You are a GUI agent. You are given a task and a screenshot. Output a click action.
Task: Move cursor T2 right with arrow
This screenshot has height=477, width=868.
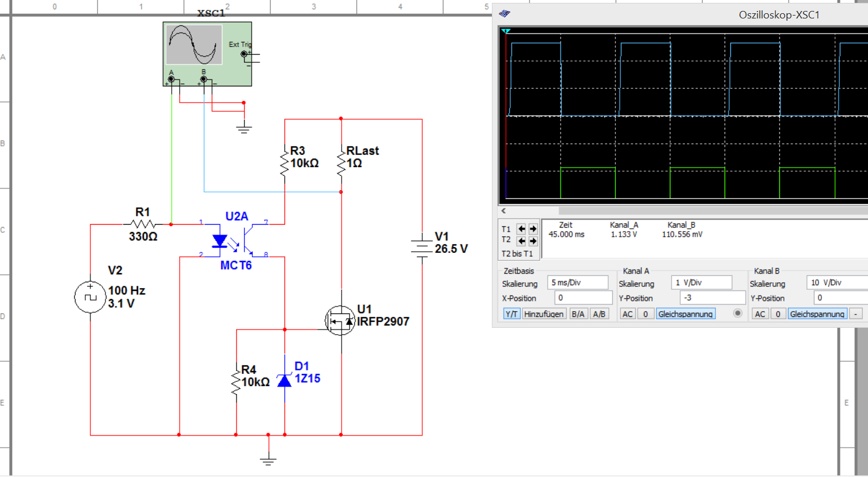click(x=533, y=240)
